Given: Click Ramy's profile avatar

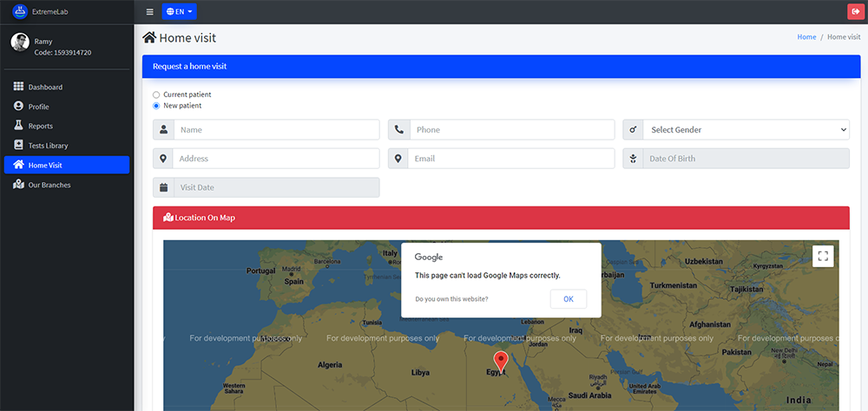Looking at the screenshot, I should point(20,42).
